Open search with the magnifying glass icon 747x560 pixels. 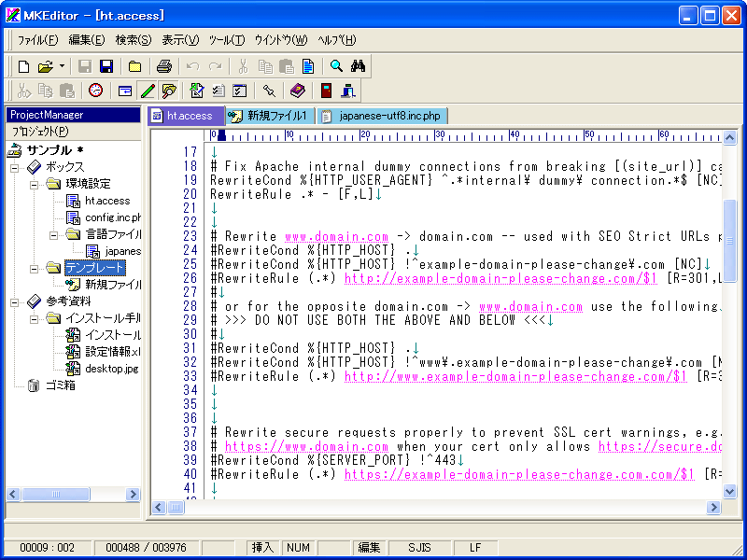(336, 66)
